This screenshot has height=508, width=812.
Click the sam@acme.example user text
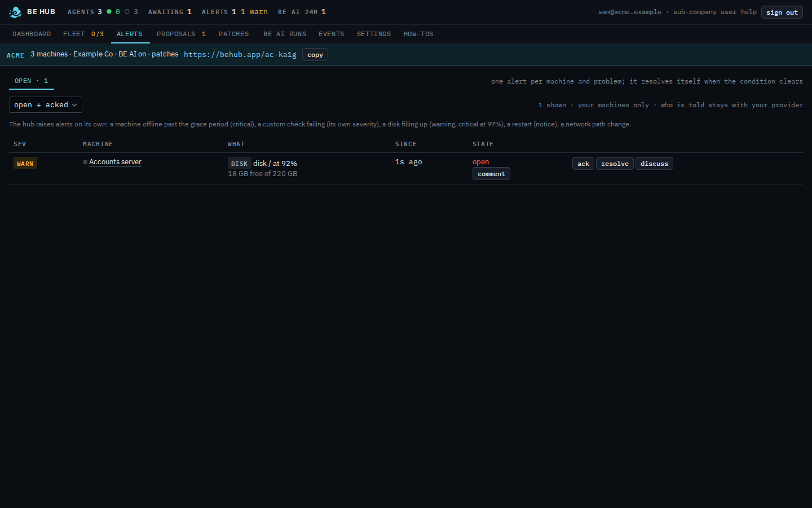pyautogui.click(x=630, y=12)
